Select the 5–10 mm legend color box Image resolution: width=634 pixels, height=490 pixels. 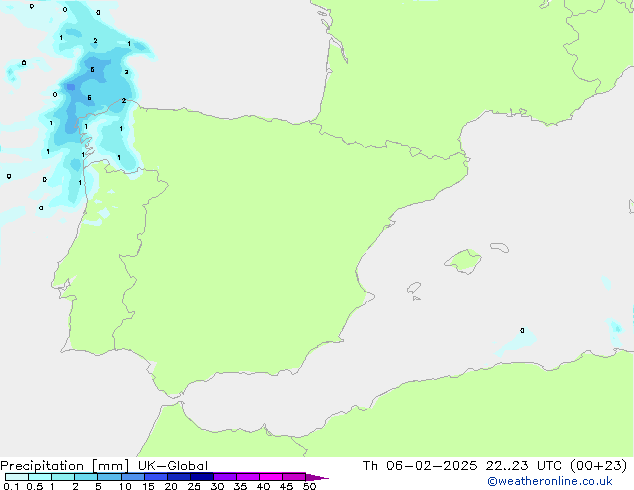tap(109, 477)
